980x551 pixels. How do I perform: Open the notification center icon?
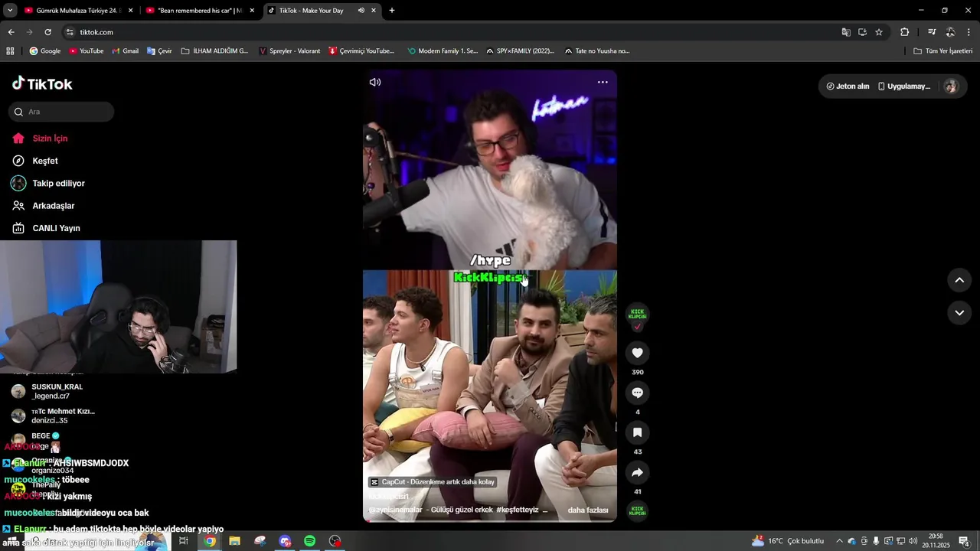pos(964,541)
